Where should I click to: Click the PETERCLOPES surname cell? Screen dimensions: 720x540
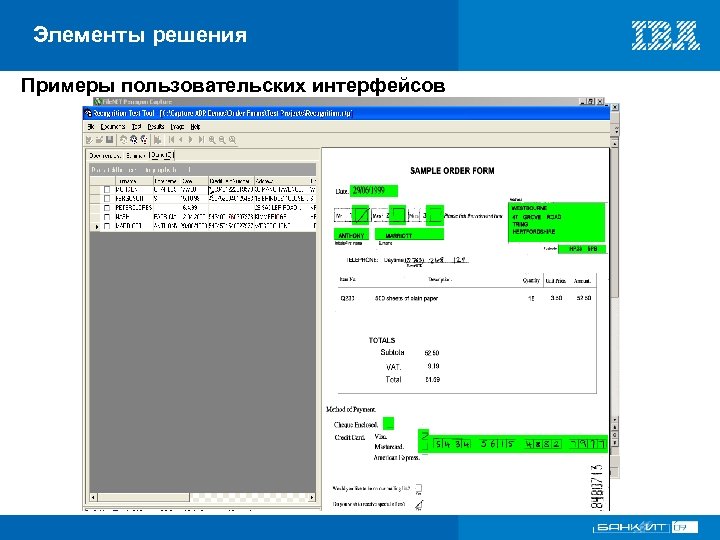pyautogui.click(x=133, y=208)
